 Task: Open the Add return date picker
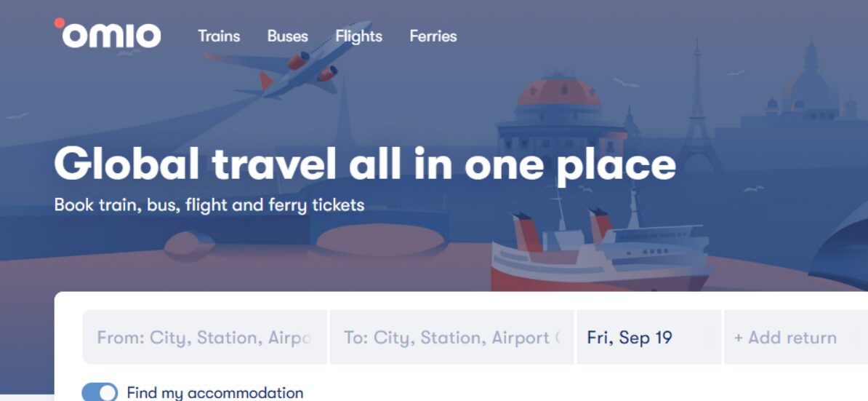coord(785,338)
